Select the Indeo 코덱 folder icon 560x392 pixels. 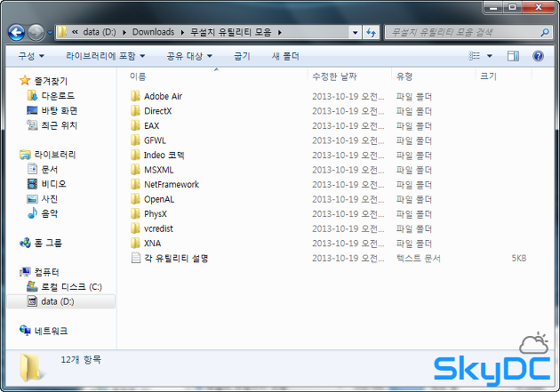point(135,155)
